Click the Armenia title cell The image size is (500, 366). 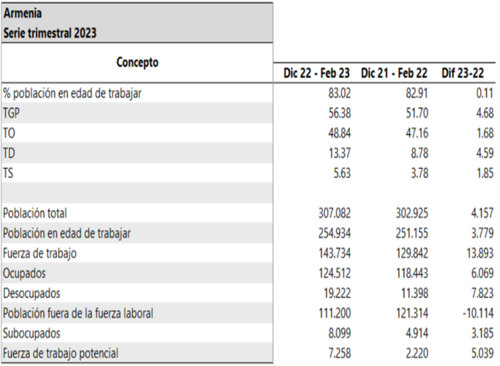(x=23, y=13)
